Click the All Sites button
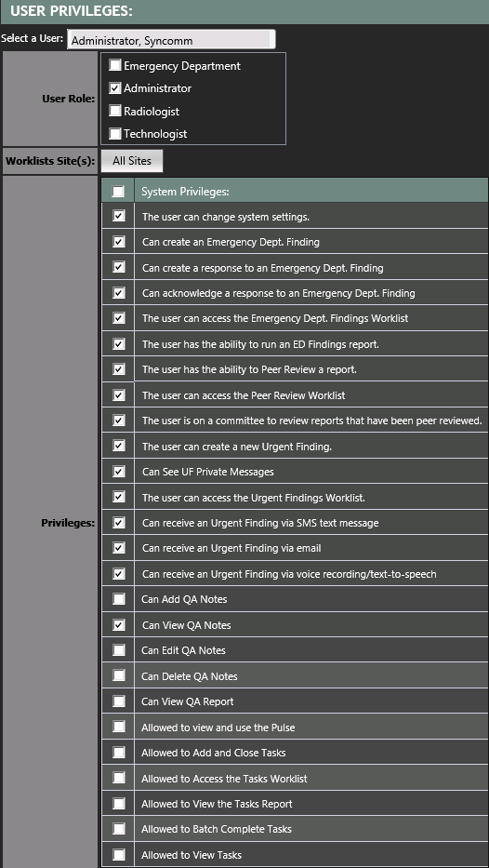The image size is (489, 868). click(x=132, y=161)
